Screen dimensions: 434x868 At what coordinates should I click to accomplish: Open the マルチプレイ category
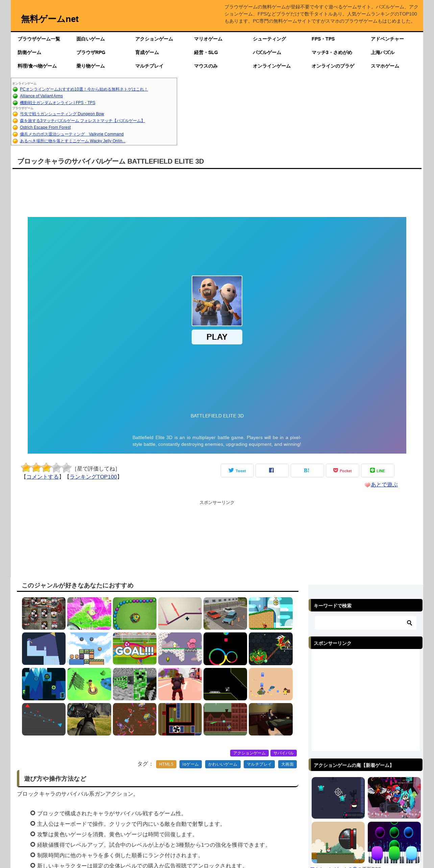click(149, 66)
